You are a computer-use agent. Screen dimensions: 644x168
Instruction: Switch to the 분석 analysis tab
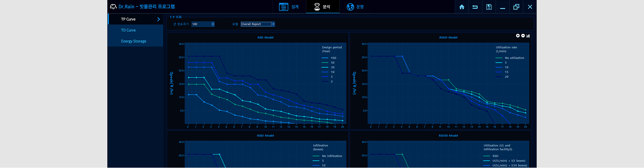[x=322, y=7]
